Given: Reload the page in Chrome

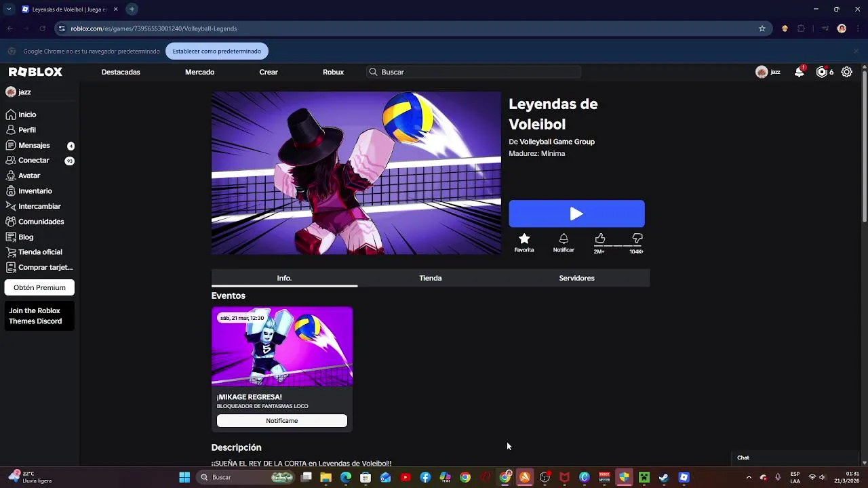Looking at the screenshot, I should coord(42,28).
